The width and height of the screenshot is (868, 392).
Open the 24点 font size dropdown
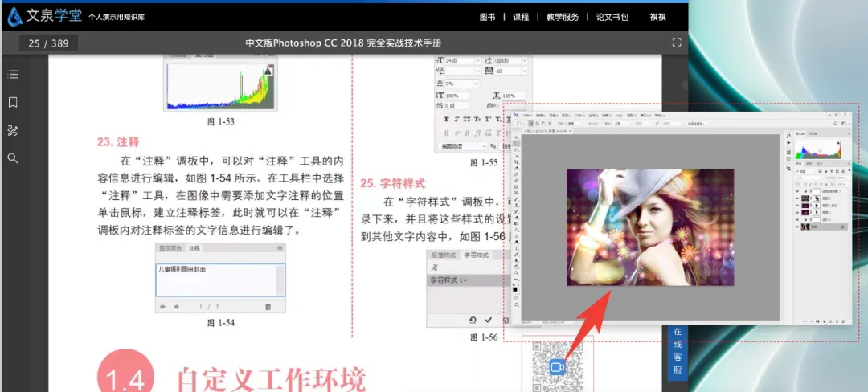(x=477, y=60)
